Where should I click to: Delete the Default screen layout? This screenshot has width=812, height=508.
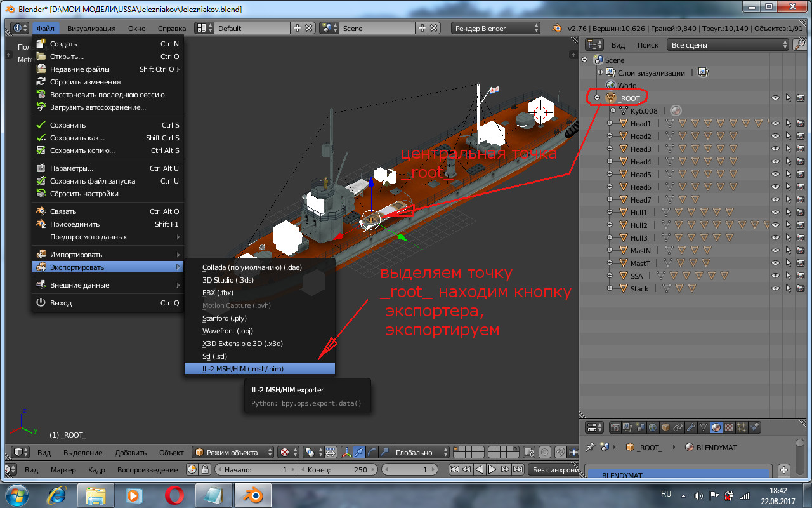point(309,28)
